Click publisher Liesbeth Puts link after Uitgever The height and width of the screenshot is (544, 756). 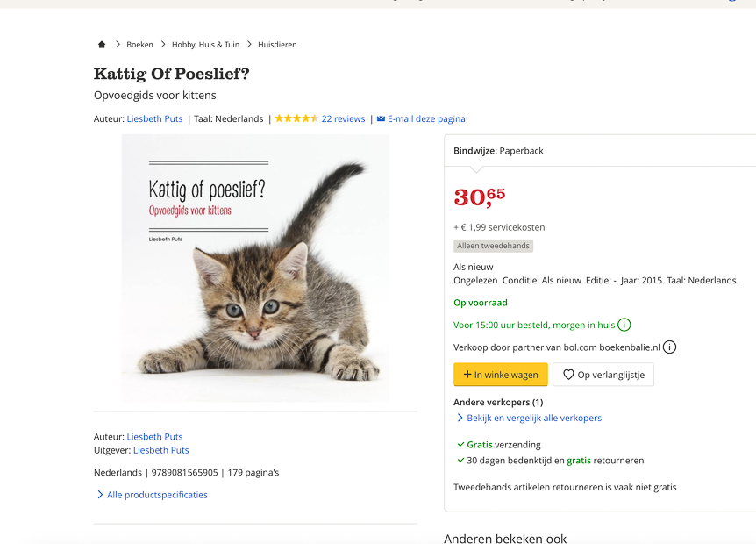161,450
